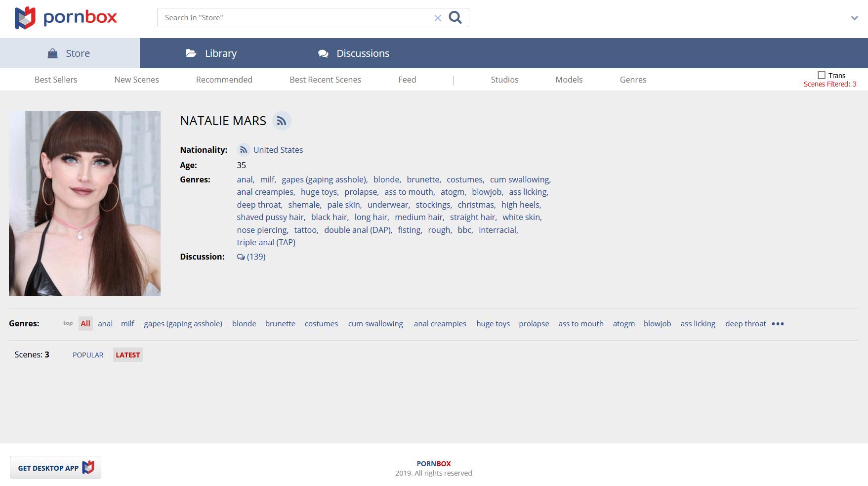The image size is (868, 486).
Task: Click the folder icon on the Library tab
Action: [x=191, y=53]
